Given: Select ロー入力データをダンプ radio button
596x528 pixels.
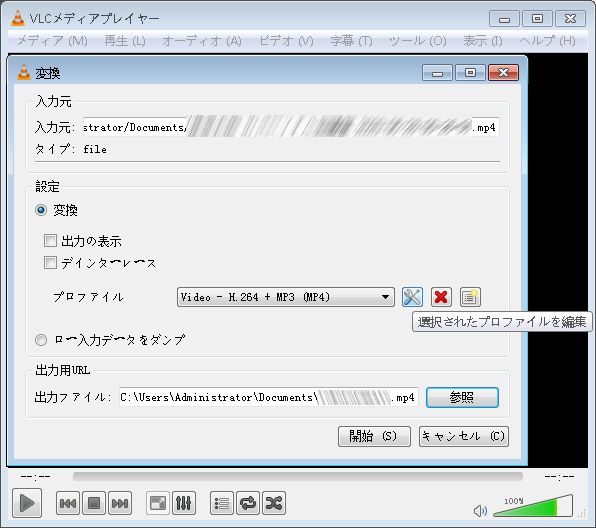Looking at the screenshot, I should [x=41, y=339].
